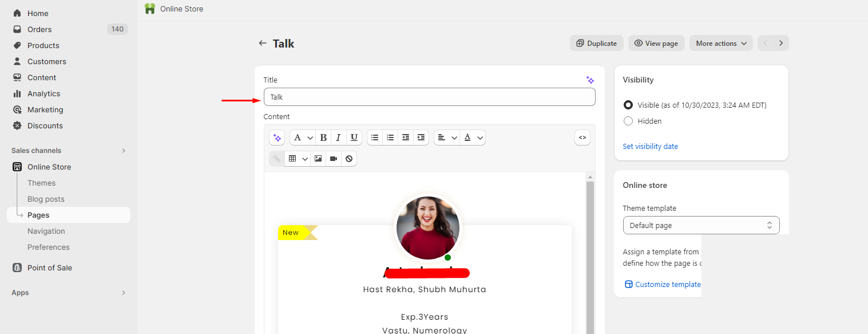Click the Point of Sale icon
868x334 pixels.
coord(17,268)
